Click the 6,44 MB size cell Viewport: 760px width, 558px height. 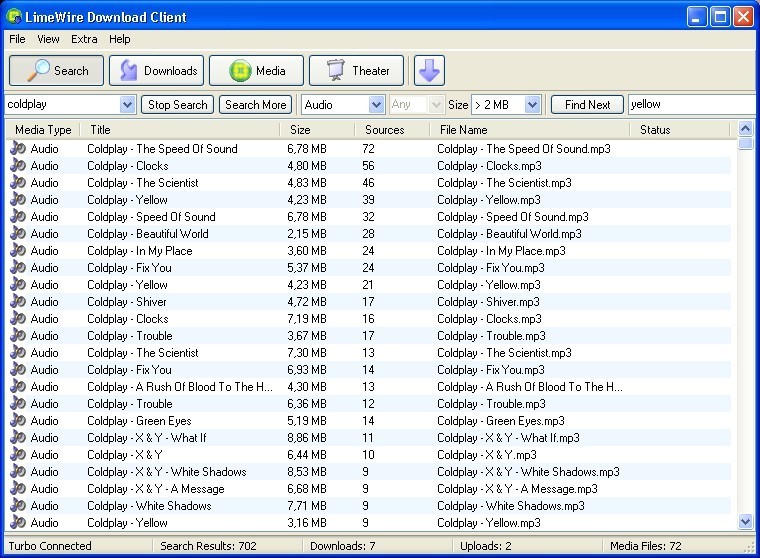307,454
